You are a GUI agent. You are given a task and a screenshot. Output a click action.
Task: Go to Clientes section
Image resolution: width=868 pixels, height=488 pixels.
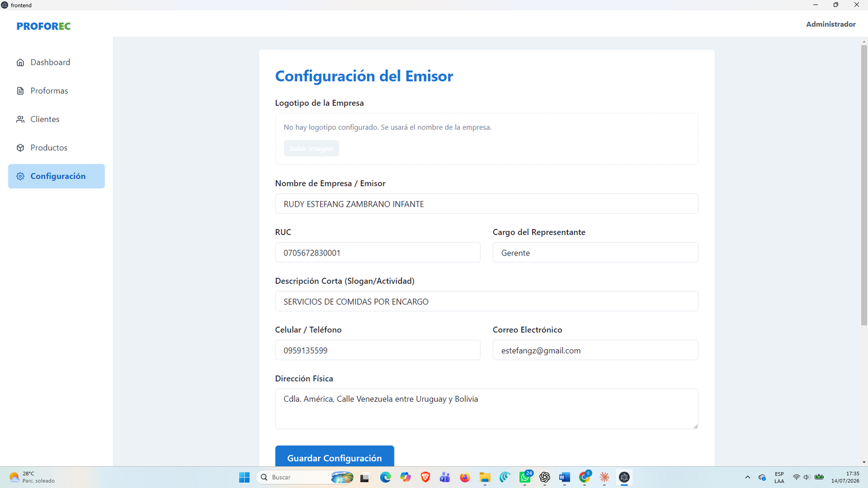pos(56,119)
